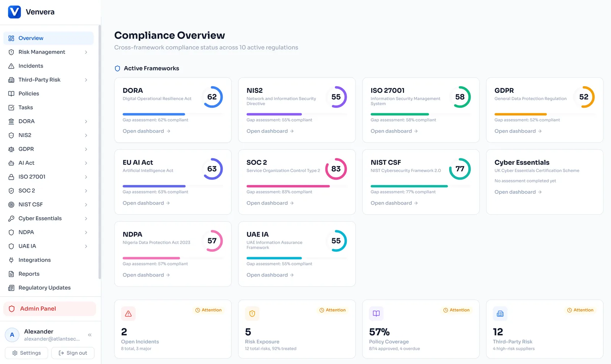Expand Risk Management submenu chevron

[86, 52]
